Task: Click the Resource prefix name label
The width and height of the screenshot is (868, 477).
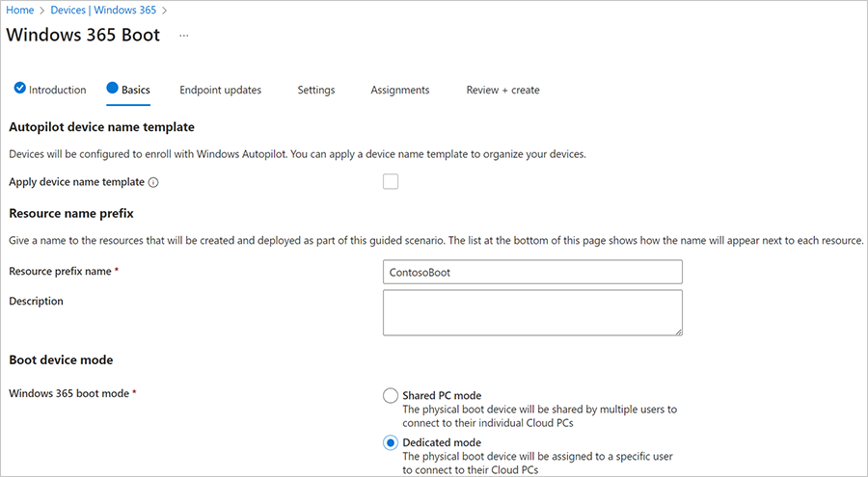Action: pos(61,271)
